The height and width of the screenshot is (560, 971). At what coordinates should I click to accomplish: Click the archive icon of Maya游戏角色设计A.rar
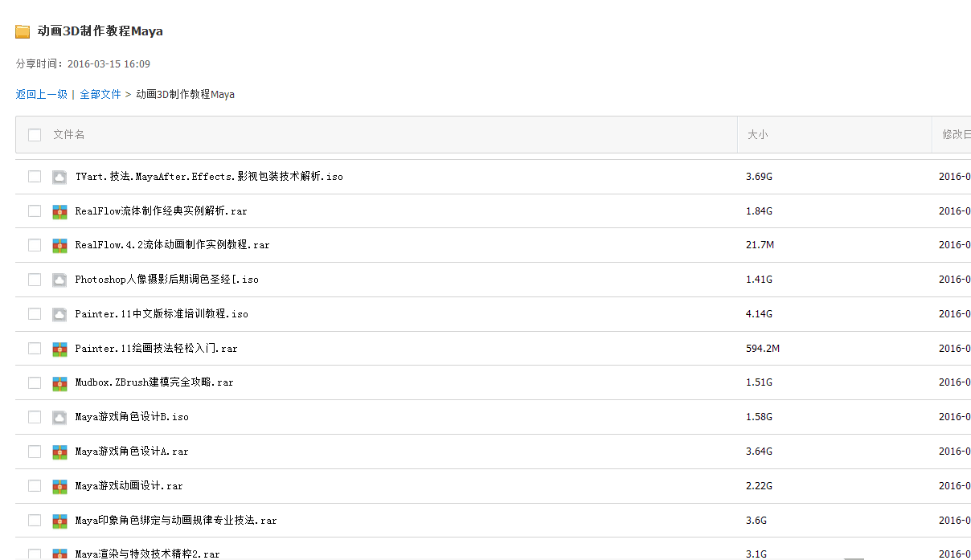click(x=59, y=452)
